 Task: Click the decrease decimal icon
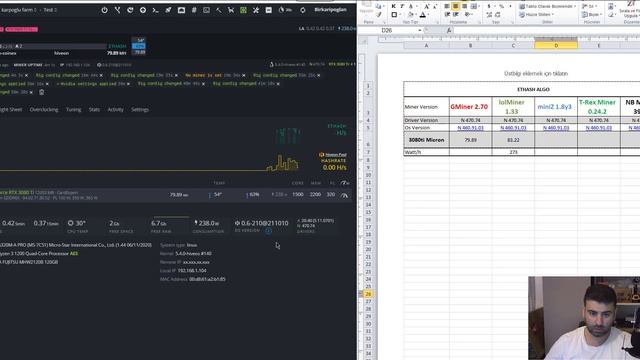coord(498,15)
